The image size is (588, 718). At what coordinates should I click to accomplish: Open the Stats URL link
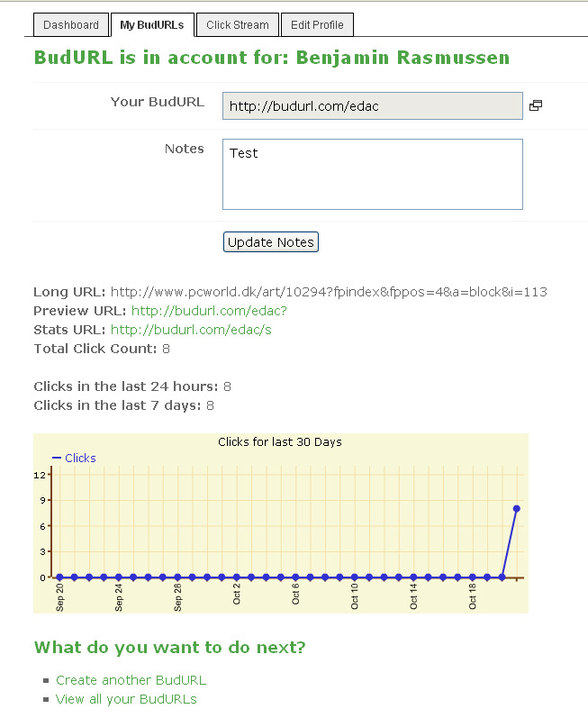tap(191, 330)
